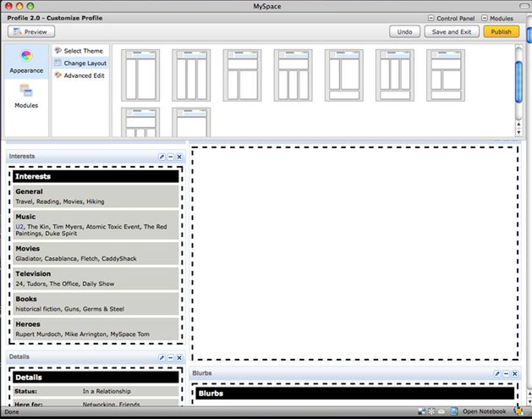
Task: Click the empty dashed drop zone
Action: (x=355, y=253)
